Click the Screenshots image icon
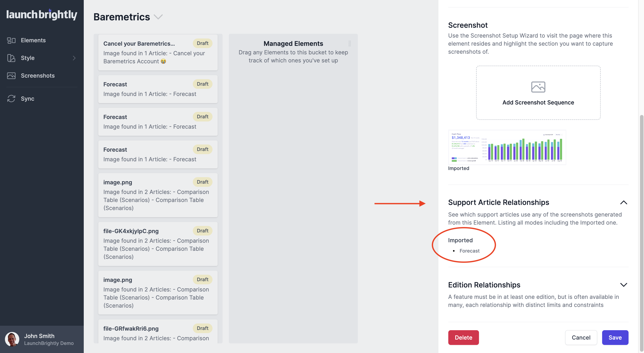 point(11,76)
